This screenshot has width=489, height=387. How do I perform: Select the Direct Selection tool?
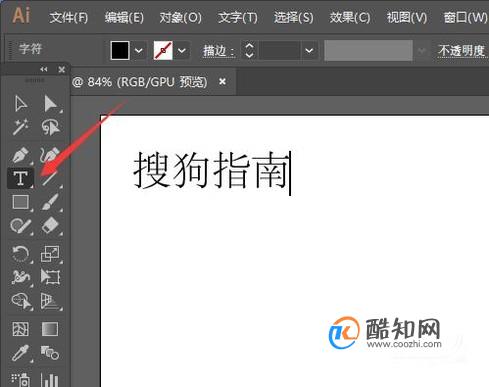[x=50, y=104]
